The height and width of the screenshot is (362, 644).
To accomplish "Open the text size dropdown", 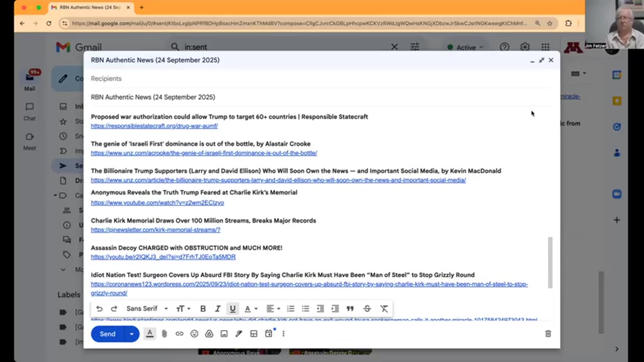I will [183, 309].
